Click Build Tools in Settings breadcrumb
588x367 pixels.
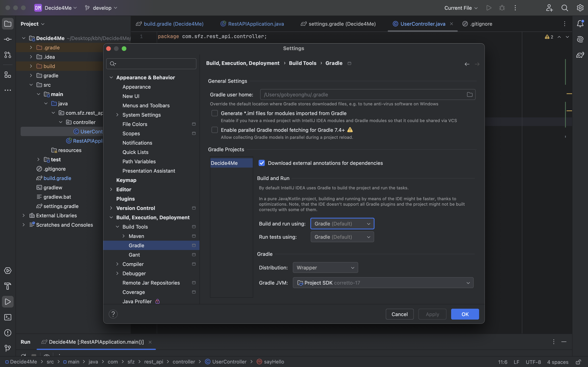point(303,63)
